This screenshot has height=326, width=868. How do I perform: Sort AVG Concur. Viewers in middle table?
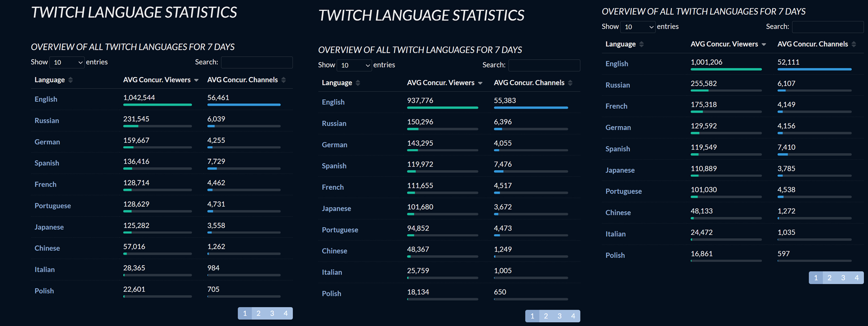[445, 82]
